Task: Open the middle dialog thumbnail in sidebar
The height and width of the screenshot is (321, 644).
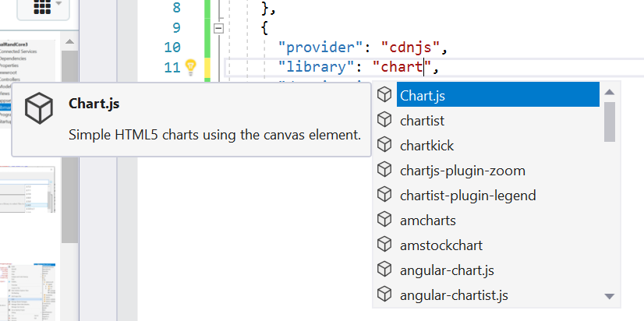Action: click(x=27, y=189)
